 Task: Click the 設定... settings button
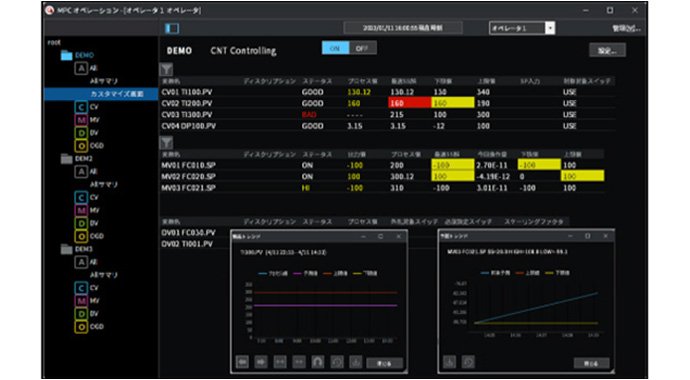click(x=607, y=51)
